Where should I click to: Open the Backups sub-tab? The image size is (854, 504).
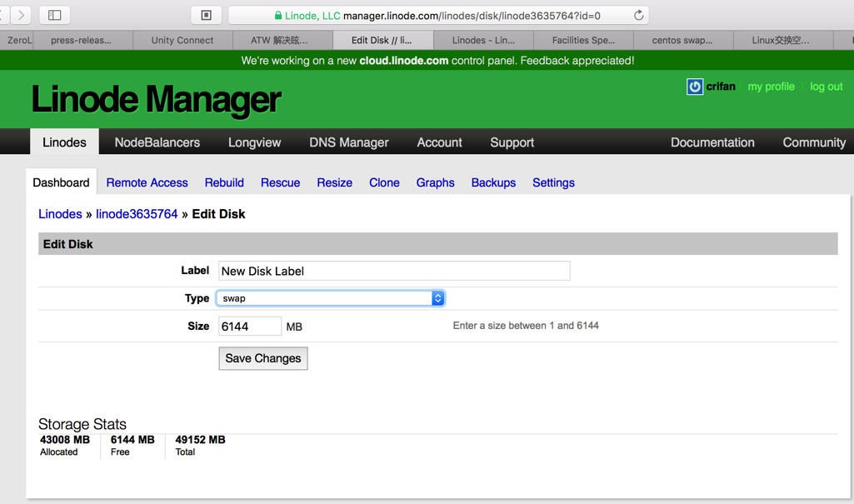493,182
